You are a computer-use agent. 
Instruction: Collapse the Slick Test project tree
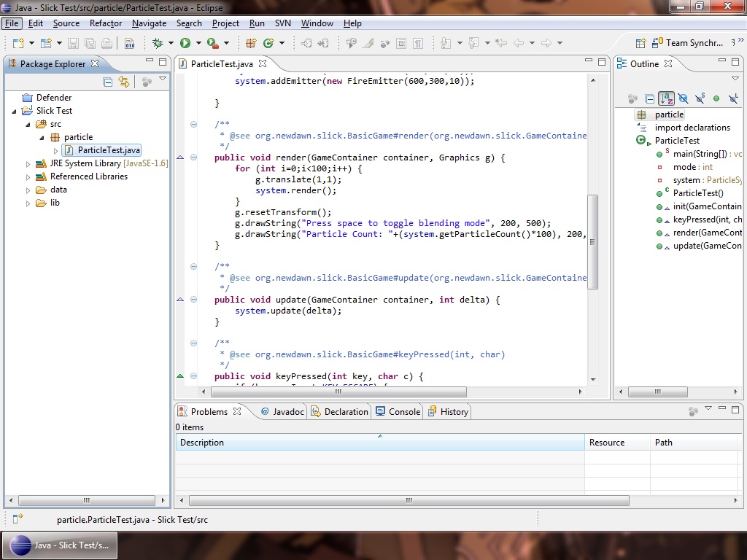(15, 111)
